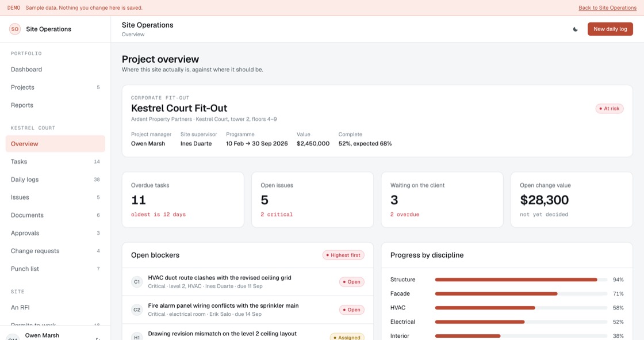Click the Structure progress bar
This screenshot has width=644, height=340.
pos(521,280)
